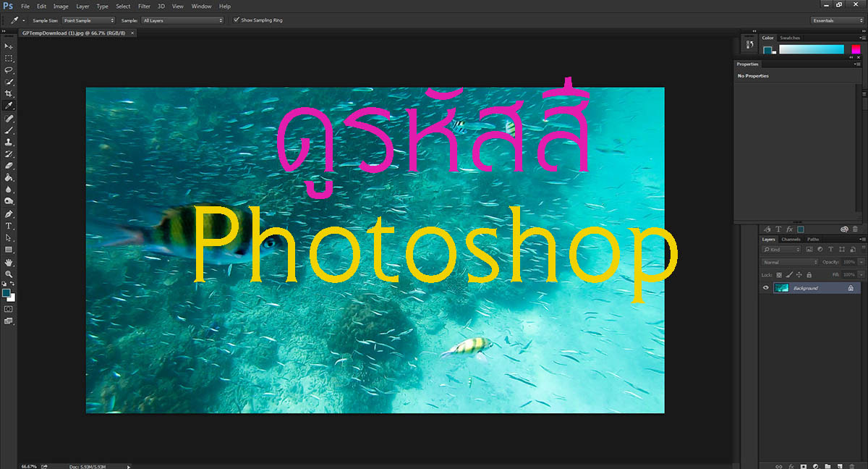
Task: Select the Move tool
Action: [9, 46]
